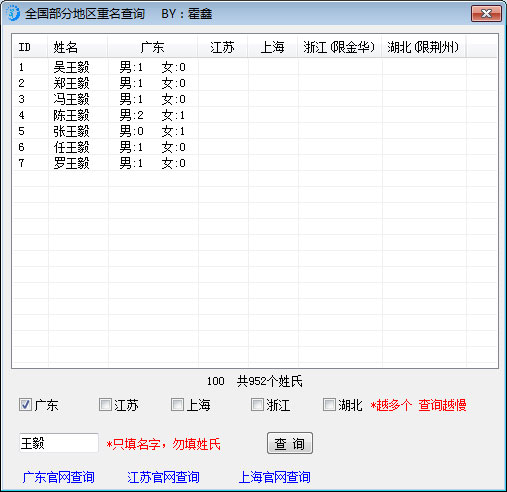Select the row for 吴王毅
The height and width of the screenshot is (492, 507).
pos(255,67)
